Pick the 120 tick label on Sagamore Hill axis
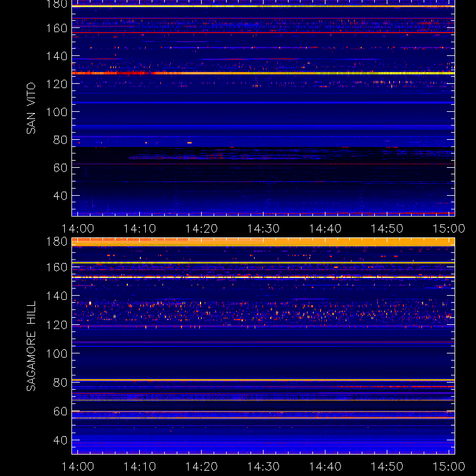 [57, 325]
